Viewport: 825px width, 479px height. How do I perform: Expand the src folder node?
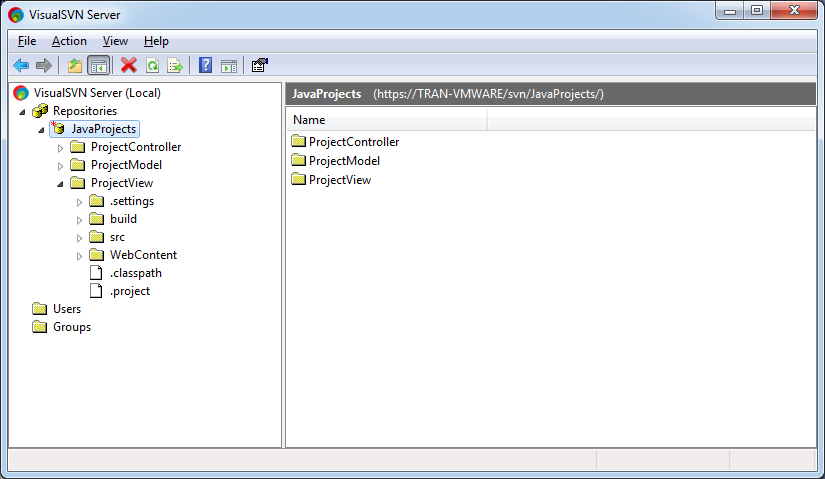click(79, 238)
